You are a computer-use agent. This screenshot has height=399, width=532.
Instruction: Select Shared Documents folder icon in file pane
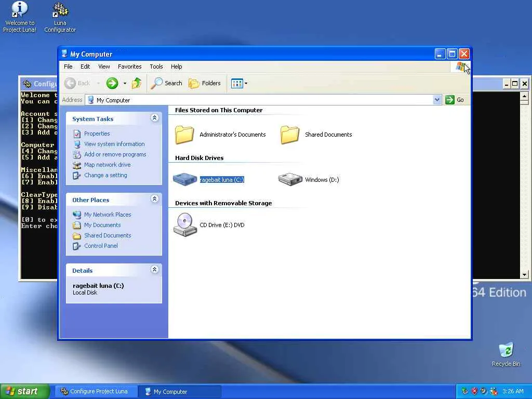(x=290, y=135)
